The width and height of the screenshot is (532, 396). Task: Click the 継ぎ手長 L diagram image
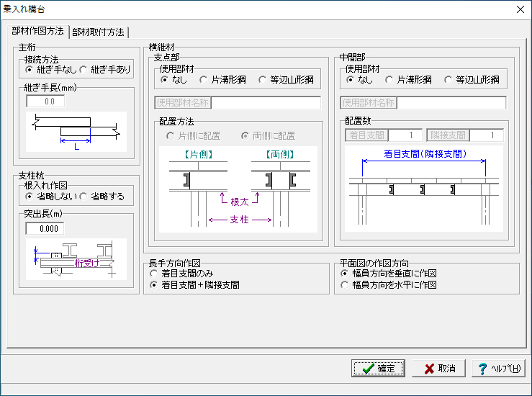point(76,132)
